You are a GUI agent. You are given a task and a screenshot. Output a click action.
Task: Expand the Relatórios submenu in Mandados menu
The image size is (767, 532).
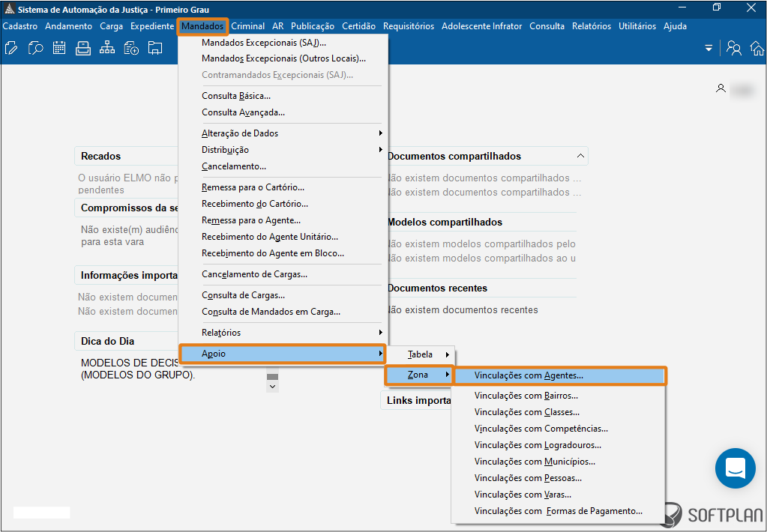coord(283,333)
